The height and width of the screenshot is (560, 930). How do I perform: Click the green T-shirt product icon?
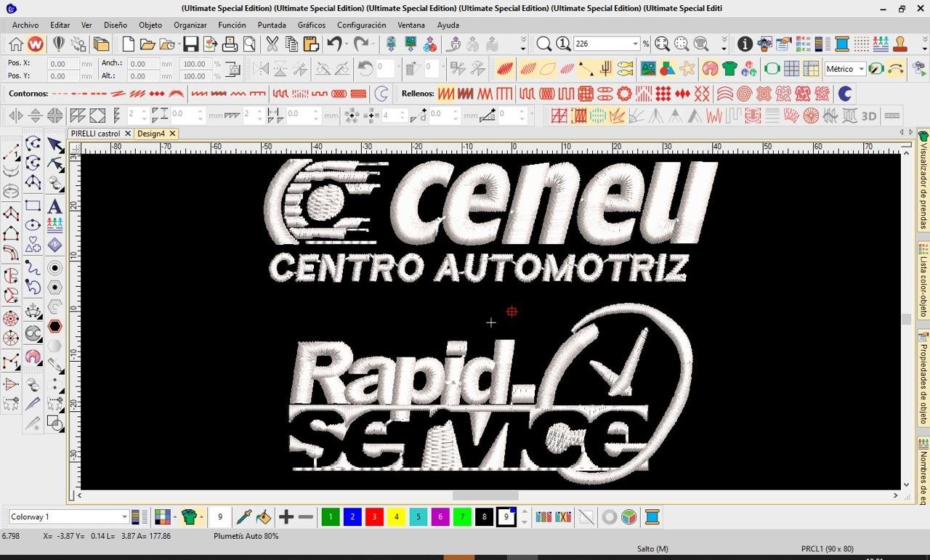729,69
